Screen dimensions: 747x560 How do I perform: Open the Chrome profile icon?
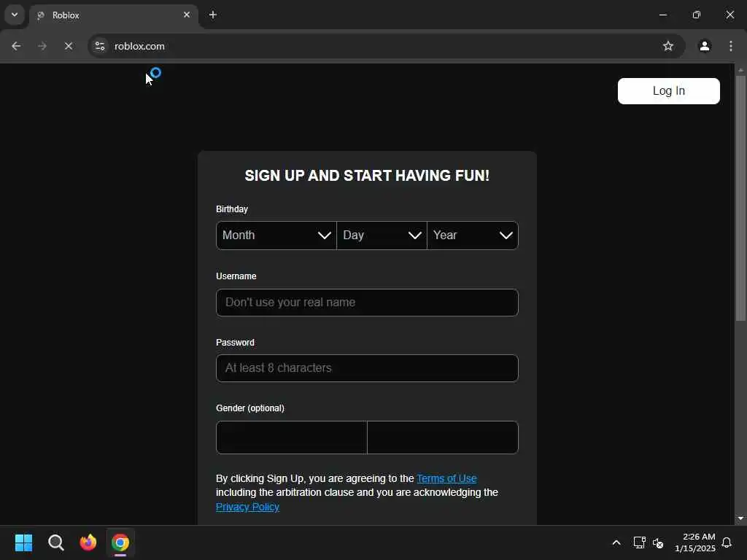[x=705, y=46]
